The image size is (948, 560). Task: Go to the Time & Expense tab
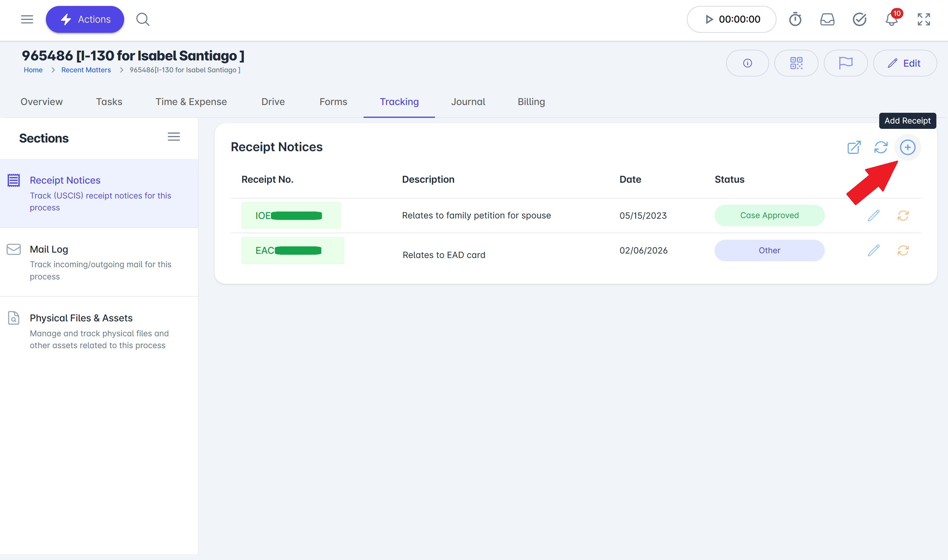coord(191,102)
